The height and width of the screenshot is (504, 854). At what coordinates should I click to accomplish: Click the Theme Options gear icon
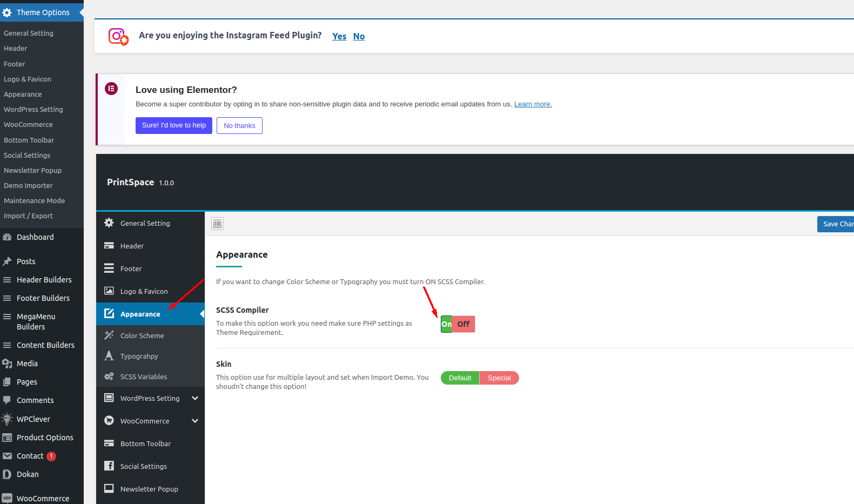(x=7, y=12)
